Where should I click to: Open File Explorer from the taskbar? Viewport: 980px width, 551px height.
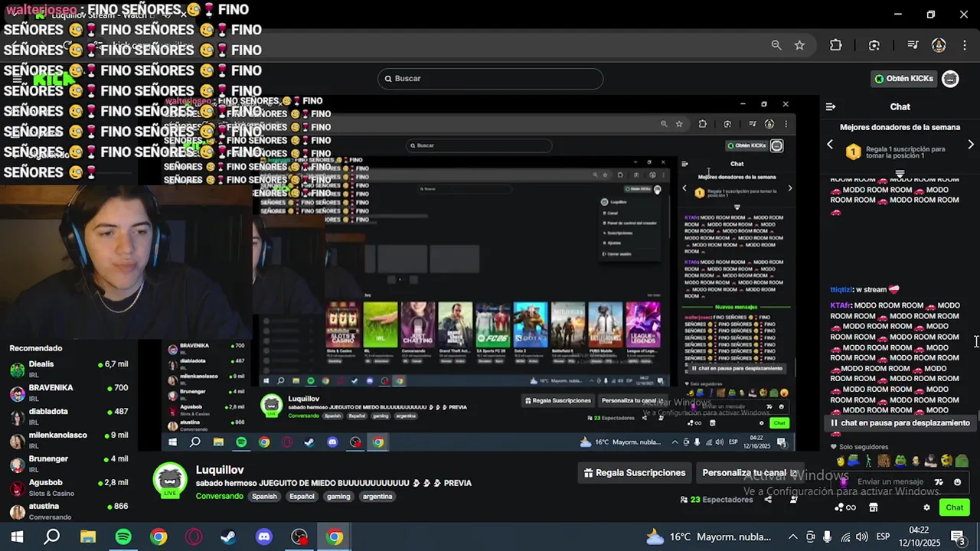[88, 537]
